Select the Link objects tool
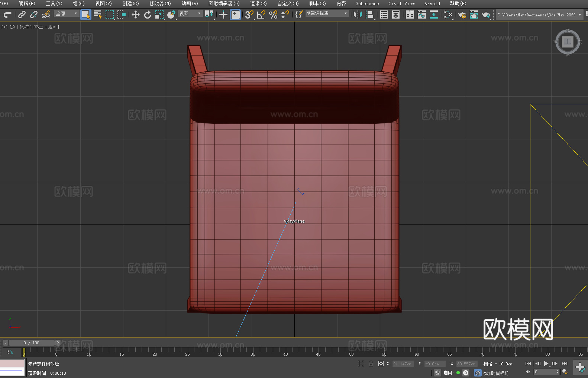The image size is (588, 378). (22, 14)
